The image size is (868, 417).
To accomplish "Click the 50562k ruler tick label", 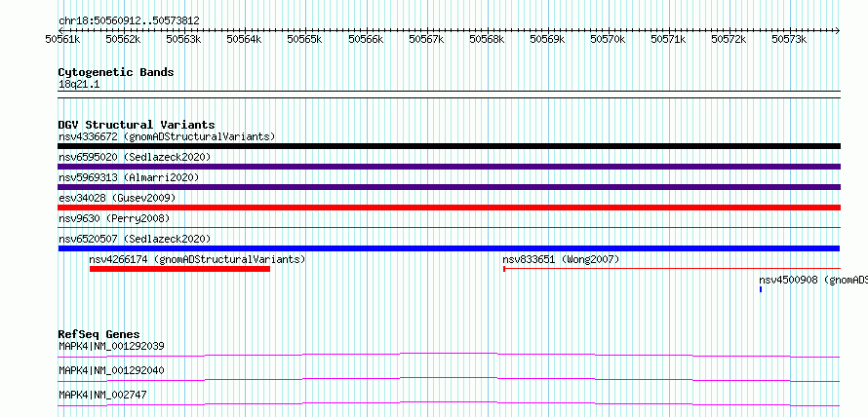I will click(124, 39).
